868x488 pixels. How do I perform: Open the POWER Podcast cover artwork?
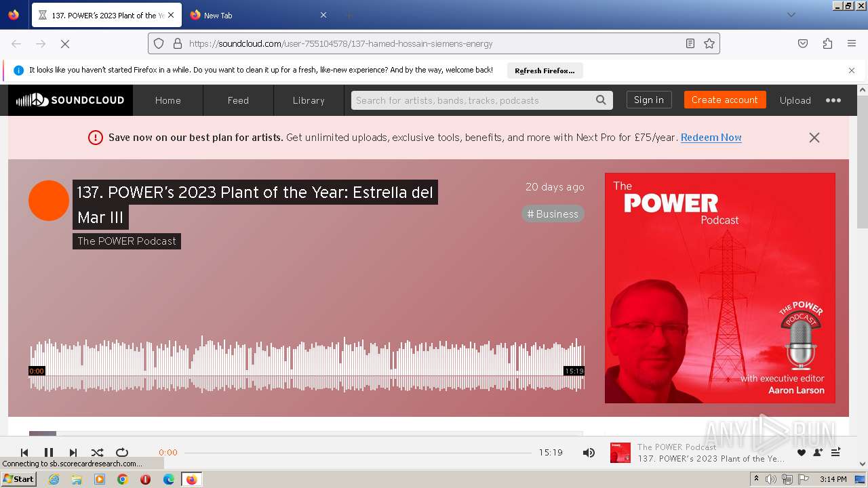coord(720,288)
